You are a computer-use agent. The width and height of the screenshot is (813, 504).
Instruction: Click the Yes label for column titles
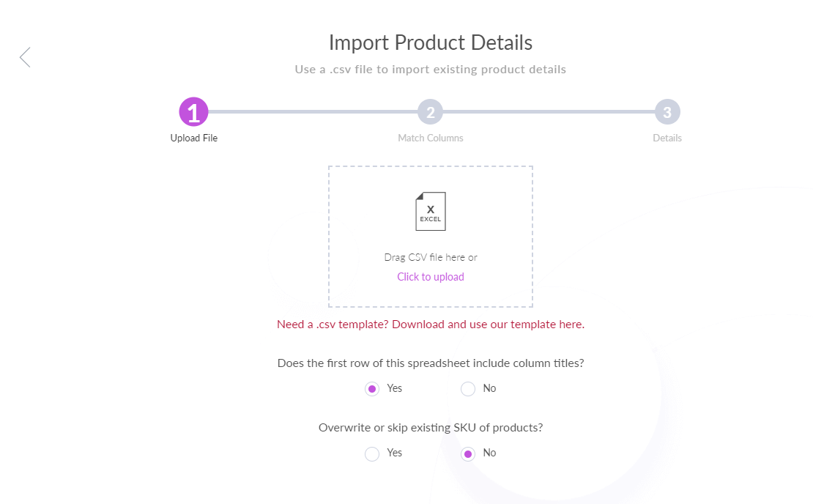pyautogui.click(x=395, y=388)
